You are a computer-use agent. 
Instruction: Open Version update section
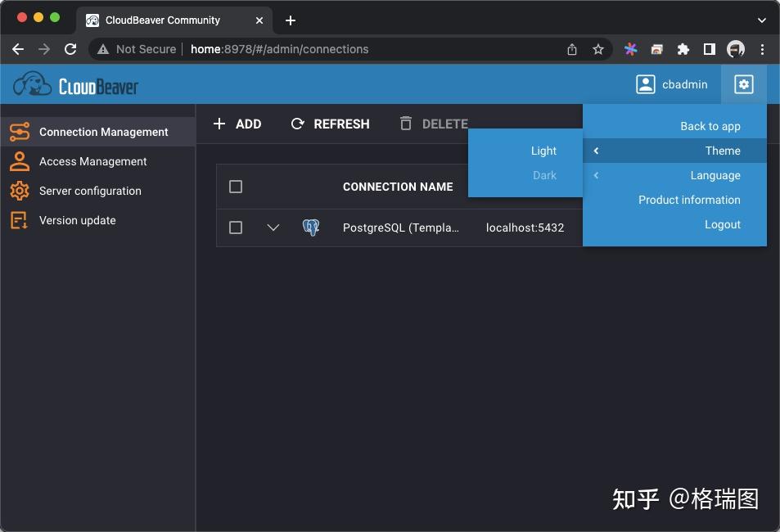97,220
